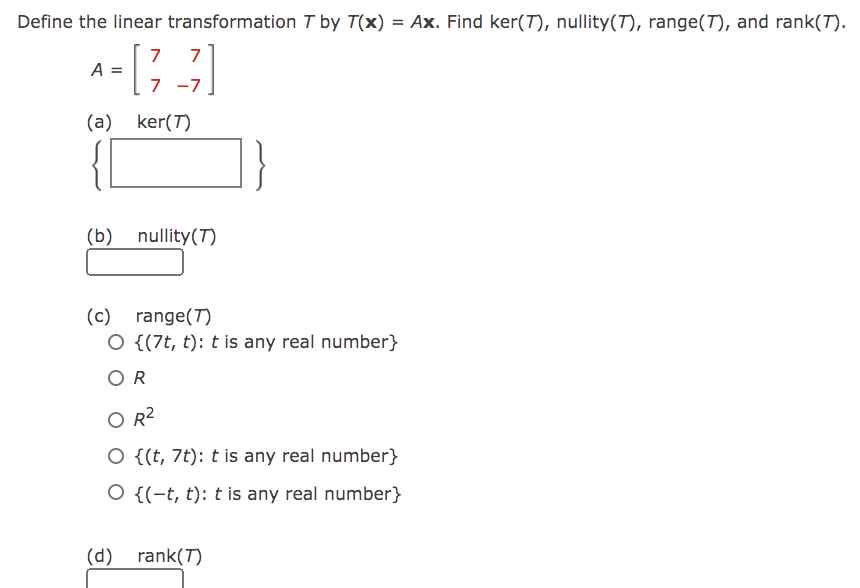Viewport: 860px width, 588px height.
Task: Click the rank(T) answer input box
Action: 135,580
